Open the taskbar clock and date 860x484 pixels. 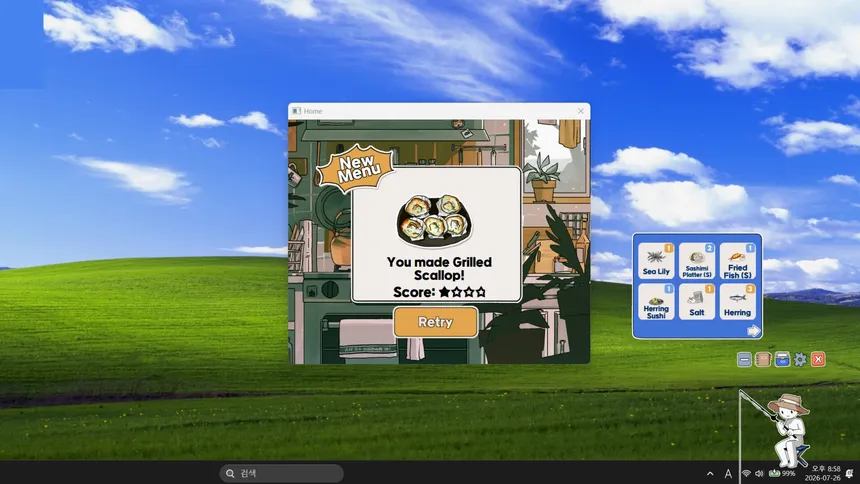pos(822,473)
